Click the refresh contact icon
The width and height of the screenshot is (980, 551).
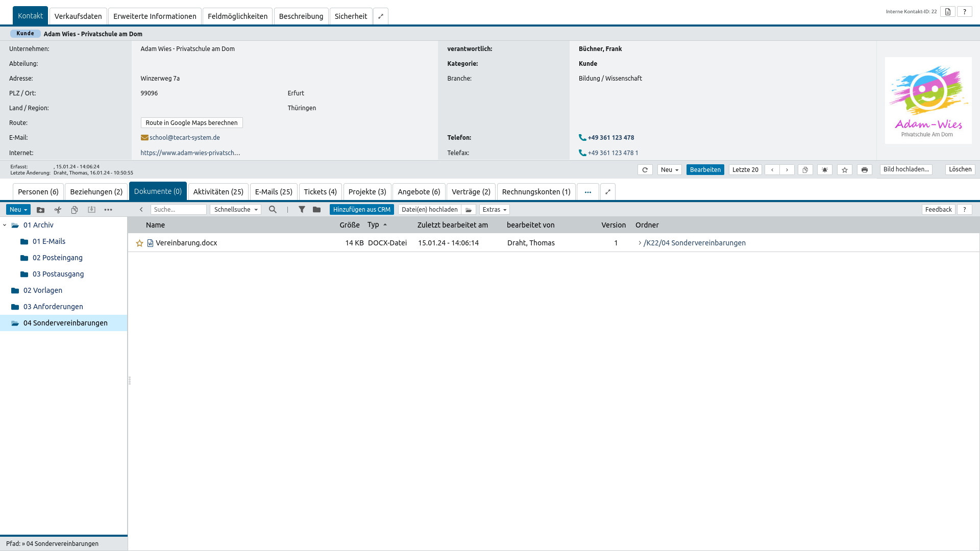click(645, 170)
